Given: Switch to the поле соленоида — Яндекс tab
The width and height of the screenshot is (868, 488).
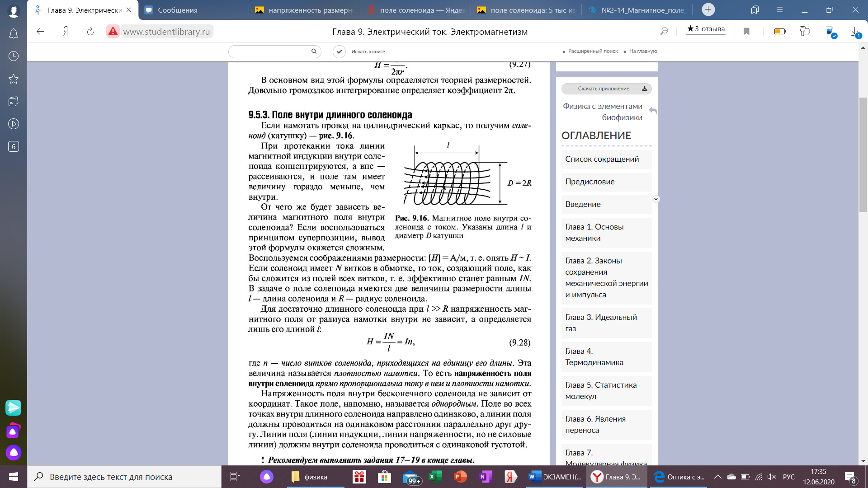Looking at the screenshot, I should click(x=416, y=10).
